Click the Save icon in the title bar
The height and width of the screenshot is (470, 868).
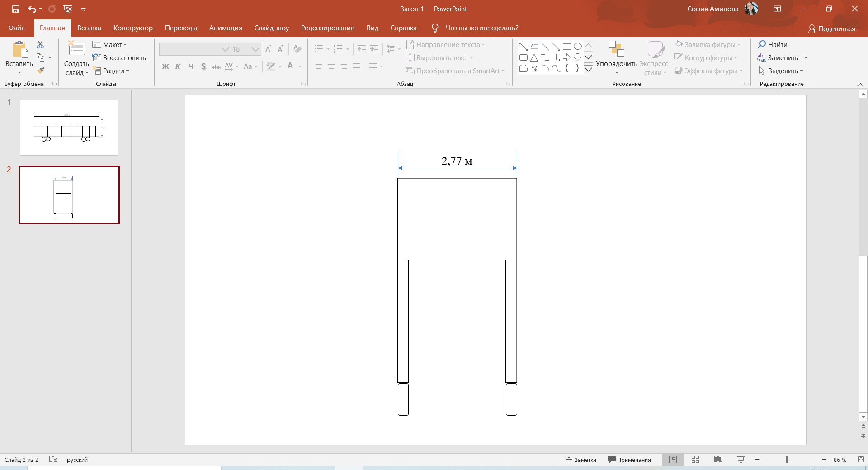pos(16,9)
